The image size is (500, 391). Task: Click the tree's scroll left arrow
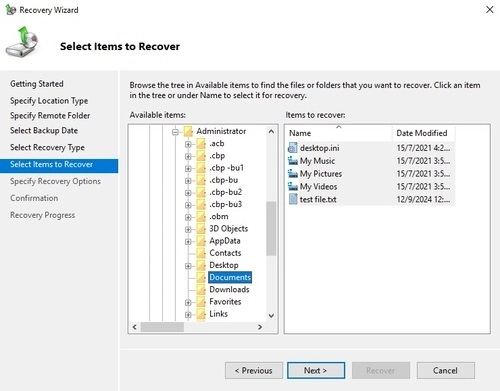(135, 327)
